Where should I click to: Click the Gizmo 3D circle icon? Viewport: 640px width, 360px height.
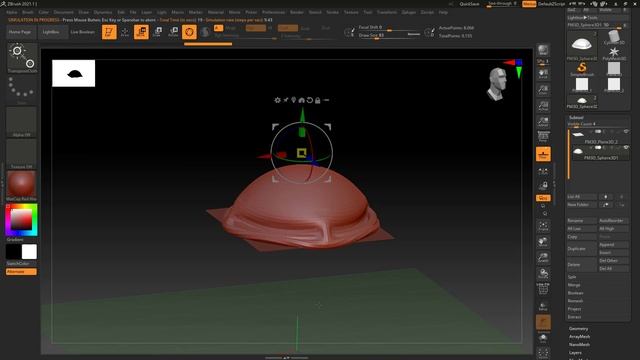click(189, 32)
